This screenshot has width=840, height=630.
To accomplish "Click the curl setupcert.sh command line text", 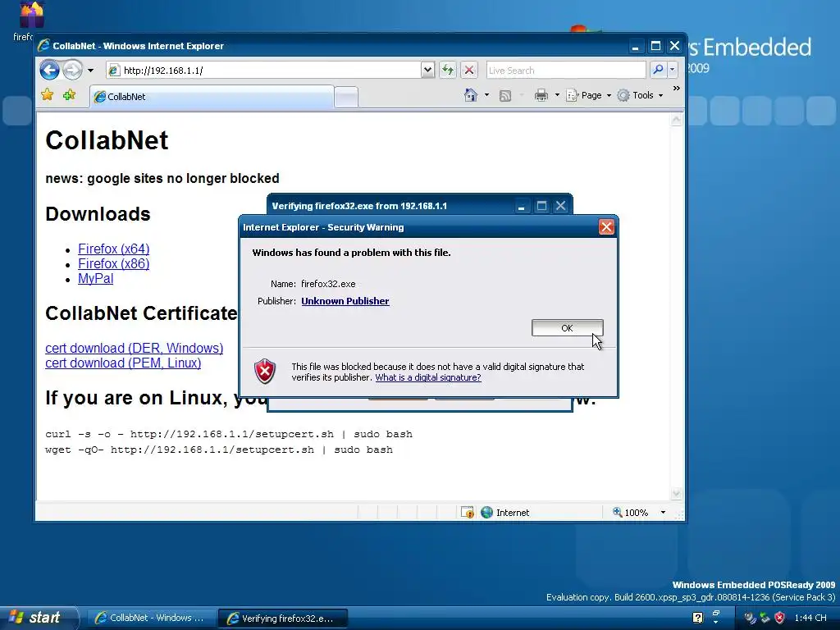I will (x=229, y=434).
